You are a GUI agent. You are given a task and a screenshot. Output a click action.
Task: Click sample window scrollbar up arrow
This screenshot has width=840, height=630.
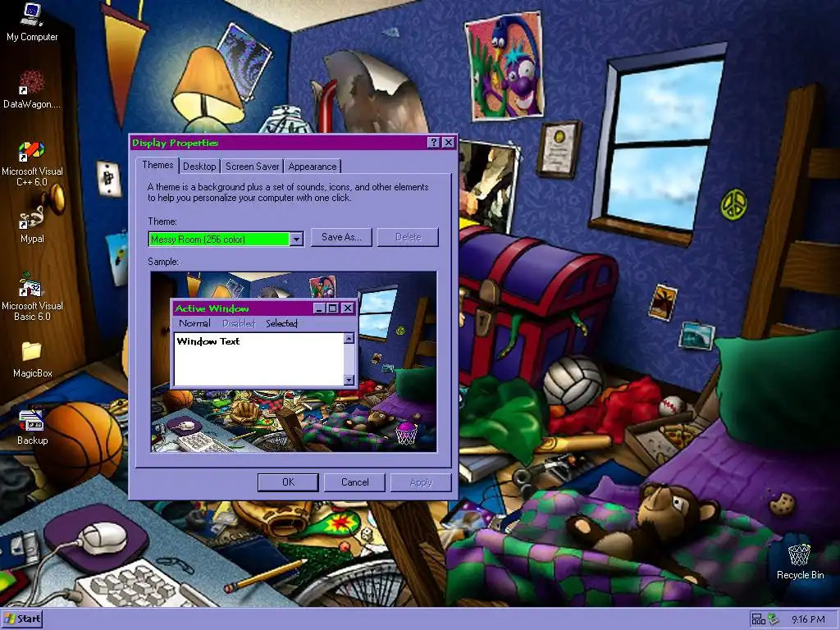tap(349, 338)
